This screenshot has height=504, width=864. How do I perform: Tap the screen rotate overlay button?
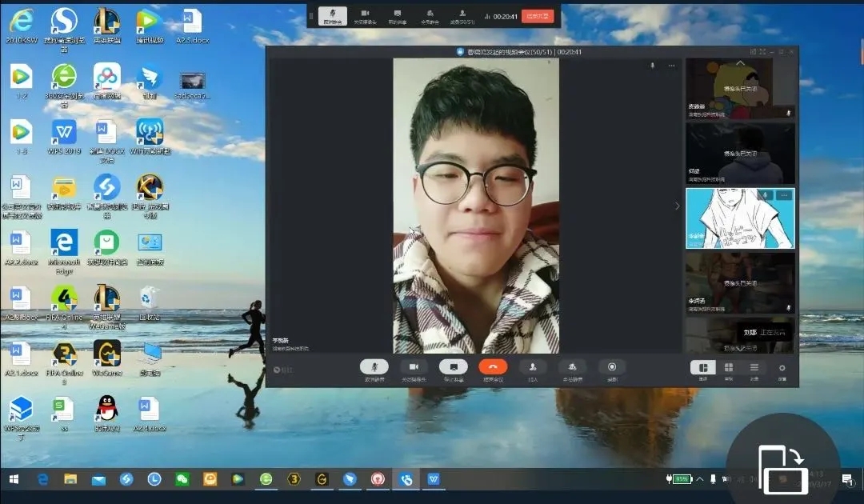coord(783,468)
